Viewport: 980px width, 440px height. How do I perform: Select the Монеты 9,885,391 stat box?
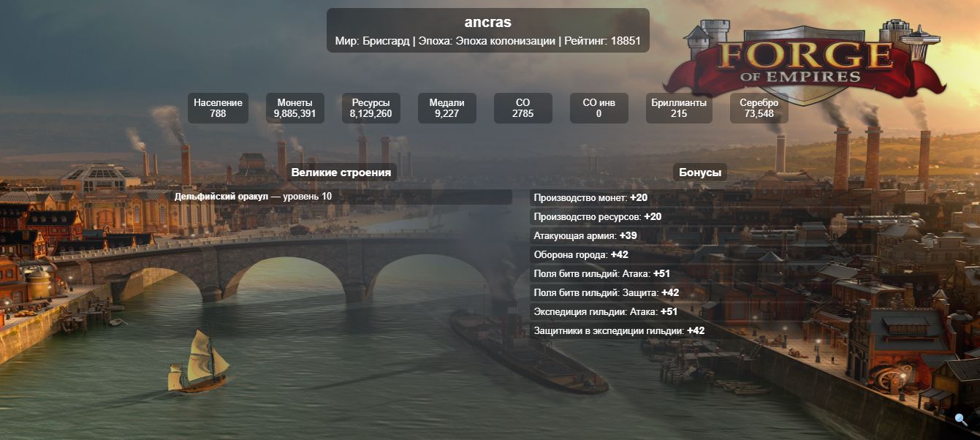coord(295,108)
